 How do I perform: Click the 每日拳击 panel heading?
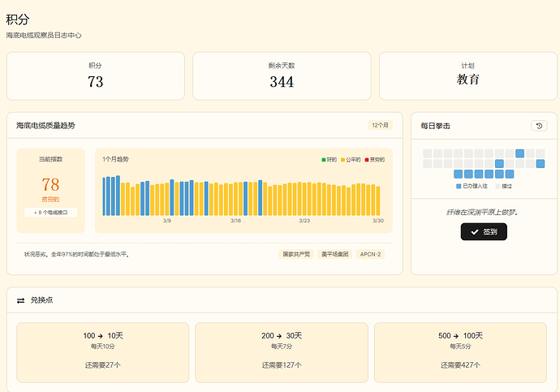(435, 126)
